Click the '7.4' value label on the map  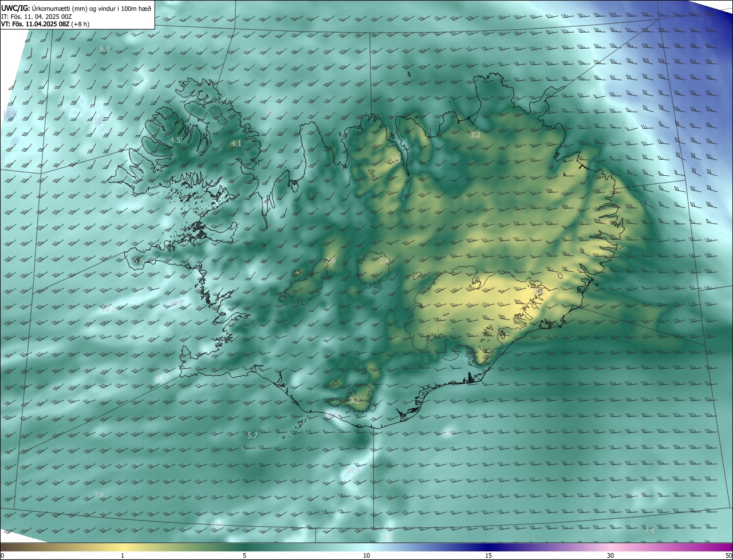[649, 531]
